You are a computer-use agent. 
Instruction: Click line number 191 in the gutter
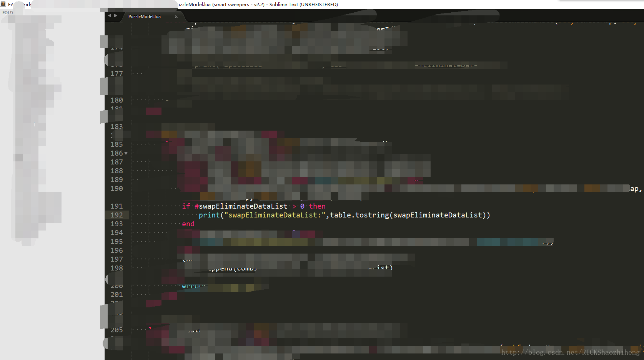coord(116,206)
